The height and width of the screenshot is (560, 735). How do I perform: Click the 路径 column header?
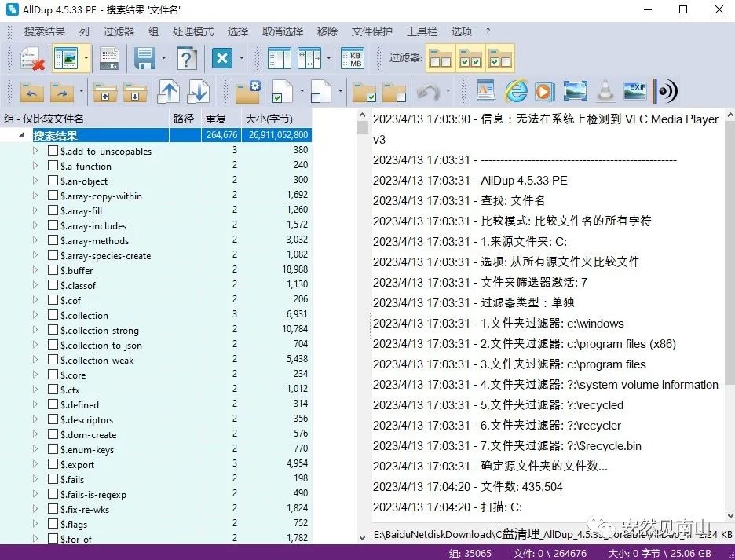(x=185, y=119)
